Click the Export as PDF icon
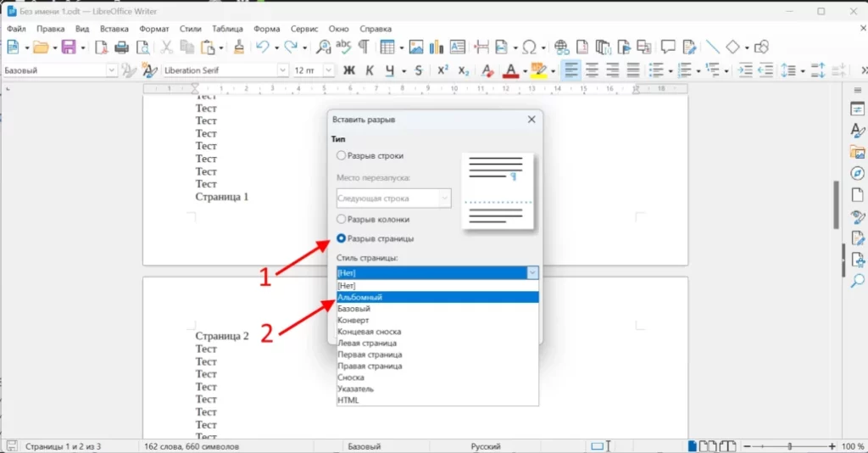The height and width of the screenshot is (453, 868). point(102,48)
